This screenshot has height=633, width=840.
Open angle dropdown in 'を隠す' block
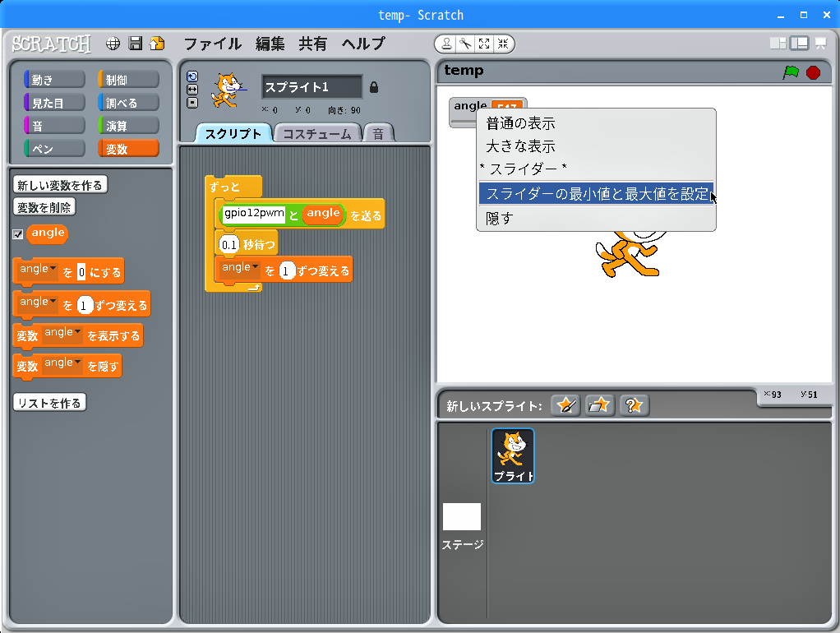click(62, 364)
